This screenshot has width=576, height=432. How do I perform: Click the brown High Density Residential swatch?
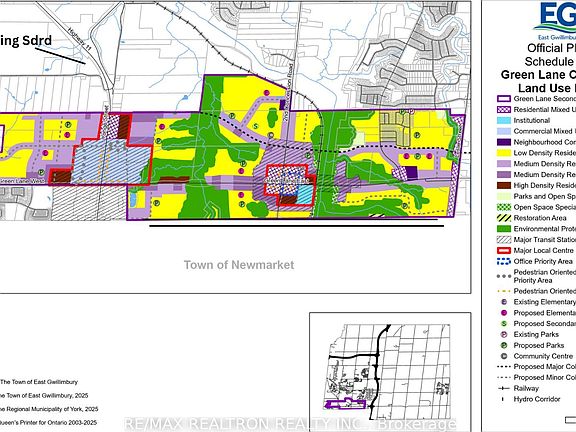504,186
